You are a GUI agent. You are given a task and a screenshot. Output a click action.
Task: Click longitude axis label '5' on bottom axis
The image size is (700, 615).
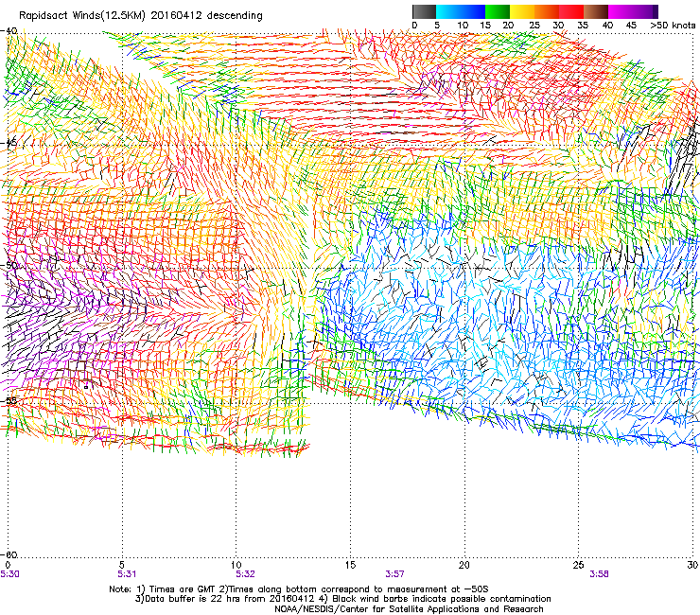pyautogui.click(x=122, y=565)
